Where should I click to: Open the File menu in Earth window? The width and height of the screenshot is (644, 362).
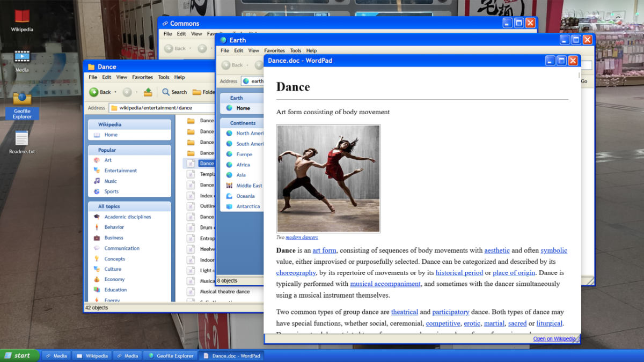pyautogui.click(x=225, y=51)
